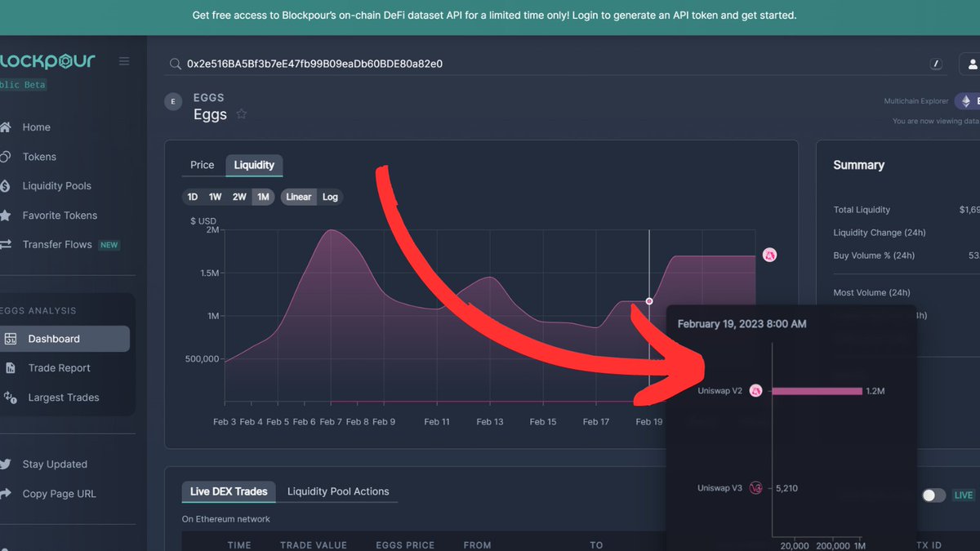Click the round E token logo
980x551 pixels.
[x=173, y=102]
